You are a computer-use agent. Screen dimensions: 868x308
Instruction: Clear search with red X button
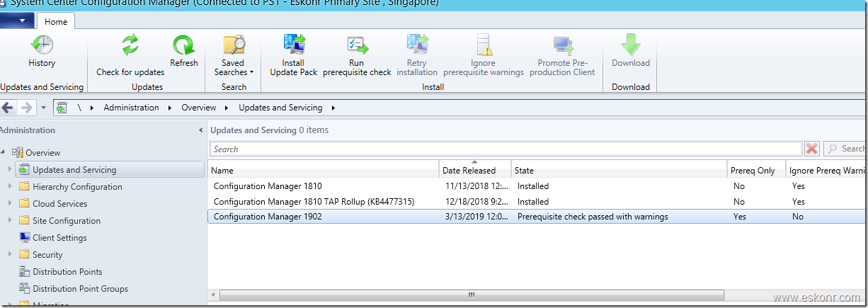(x=812, y=149)
